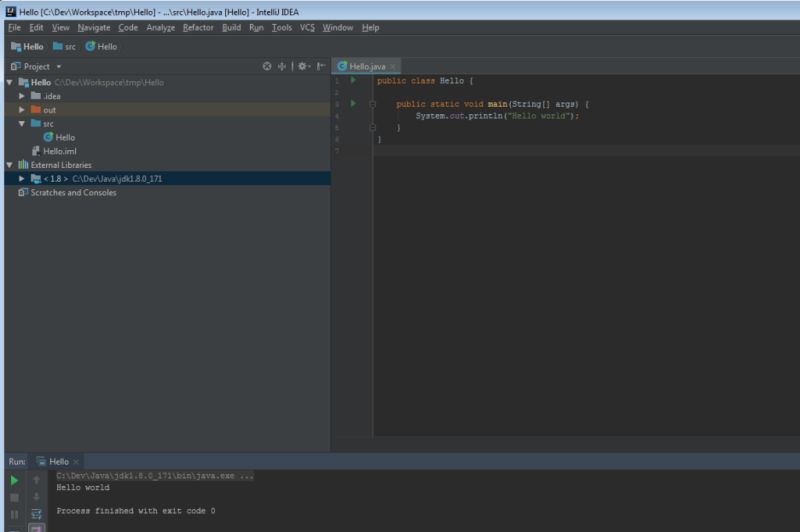Open the Analyze menu
This screenshot has width=800, height=532.
[160, 28]
